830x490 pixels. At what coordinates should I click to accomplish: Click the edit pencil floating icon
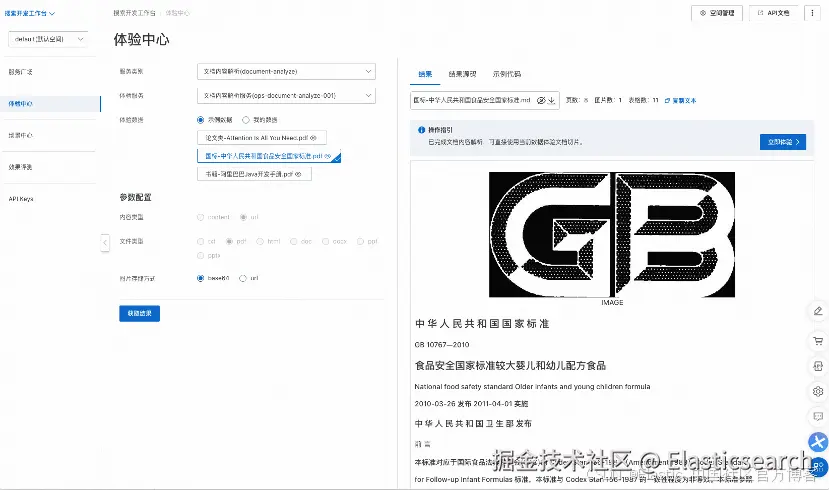[x=818, y=311]
